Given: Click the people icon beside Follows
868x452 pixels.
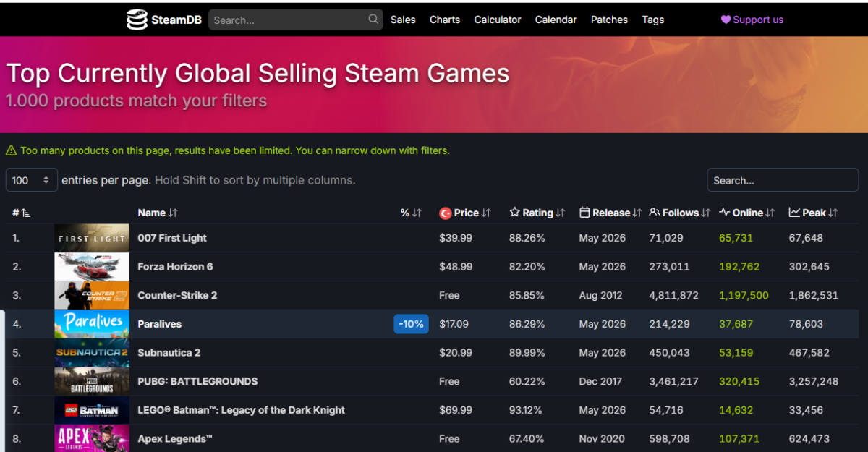Looking at the screenshot, I should point(655,213).
